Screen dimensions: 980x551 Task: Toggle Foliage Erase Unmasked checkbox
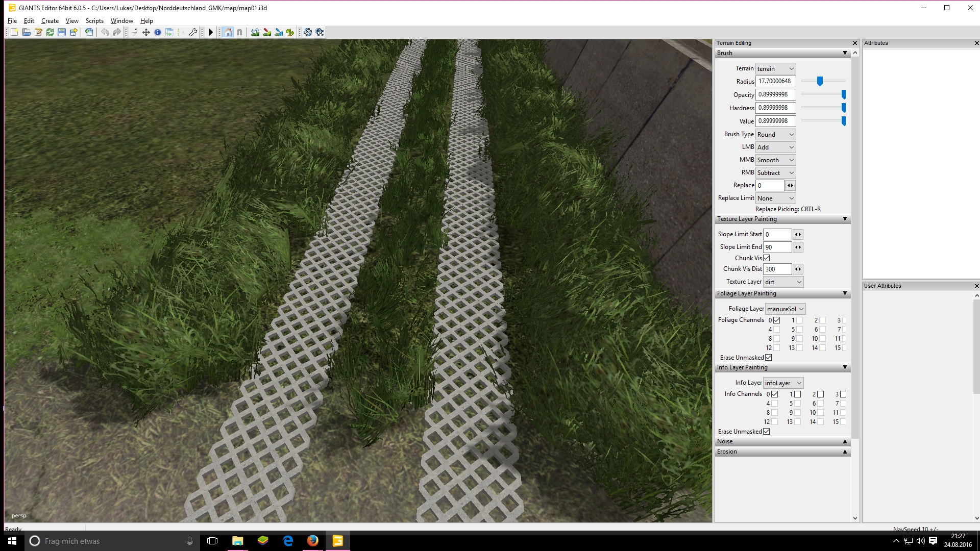[768, 358]
